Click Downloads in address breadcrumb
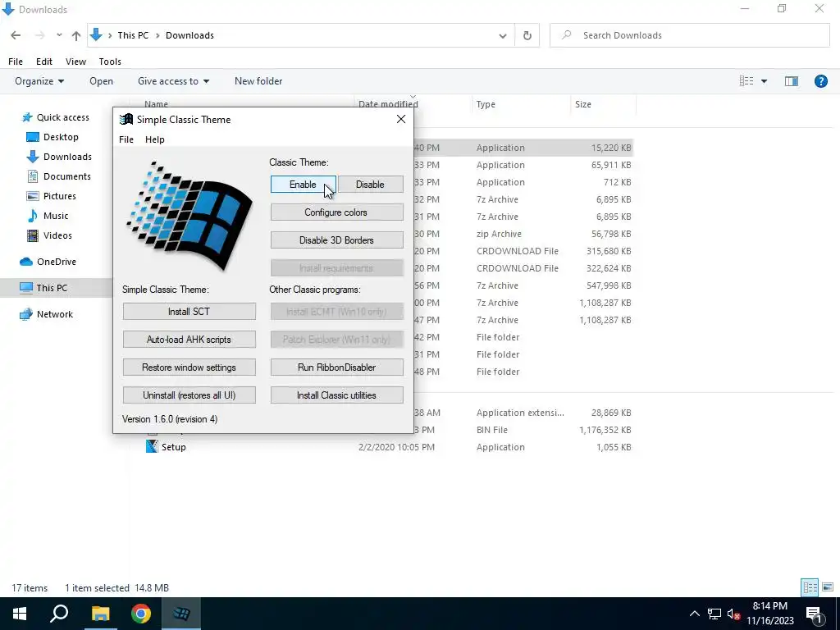The image size is (840, 630). point(189,35)
